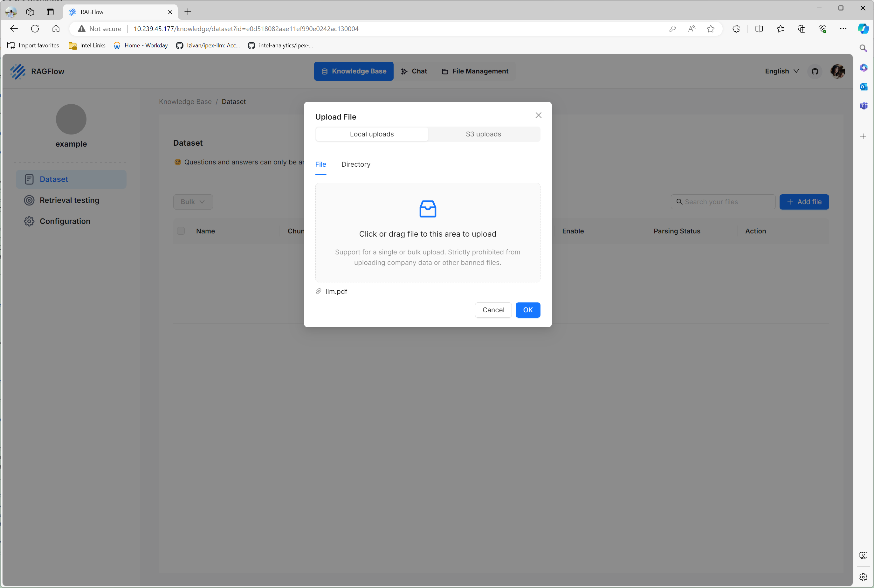Open the File tab in the upload dialog
Screen dimensions: 874x588
coord(320,165)
